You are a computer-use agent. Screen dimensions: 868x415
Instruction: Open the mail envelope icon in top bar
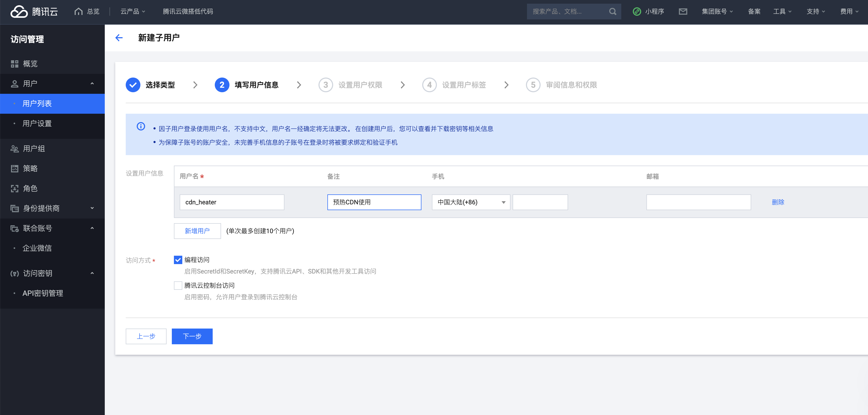pos(683,12)
